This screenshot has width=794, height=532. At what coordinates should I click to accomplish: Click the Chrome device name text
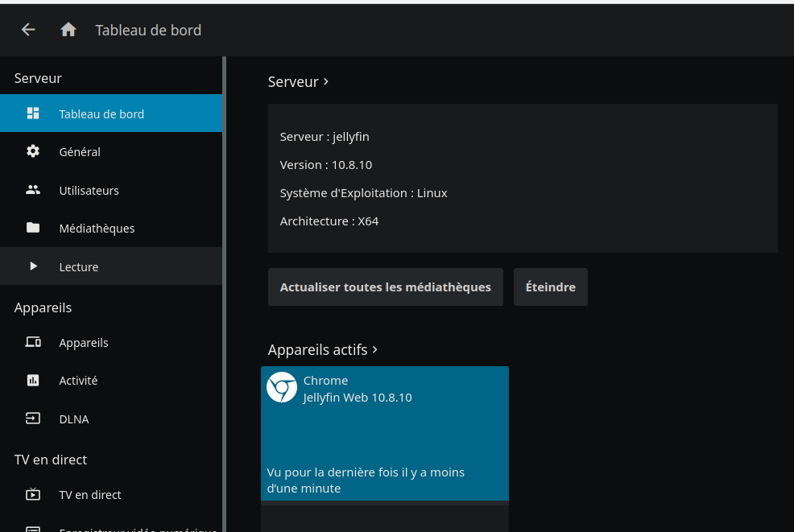pos(325,381)
